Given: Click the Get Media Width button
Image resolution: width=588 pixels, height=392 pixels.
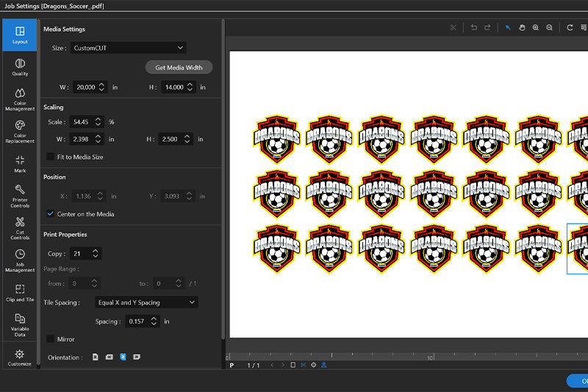Looking at the screenshot, I should pos(179,68).
